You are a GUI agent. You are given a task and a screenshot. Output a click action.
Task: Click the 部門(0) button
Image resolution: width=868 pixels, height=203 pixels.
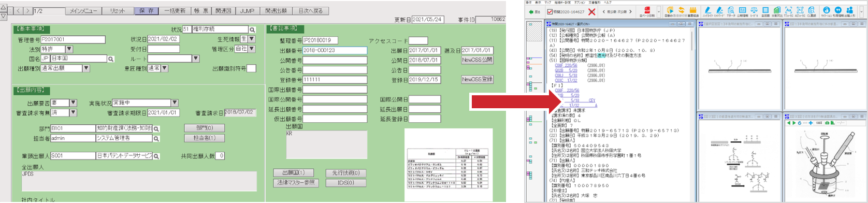[205, 128]
